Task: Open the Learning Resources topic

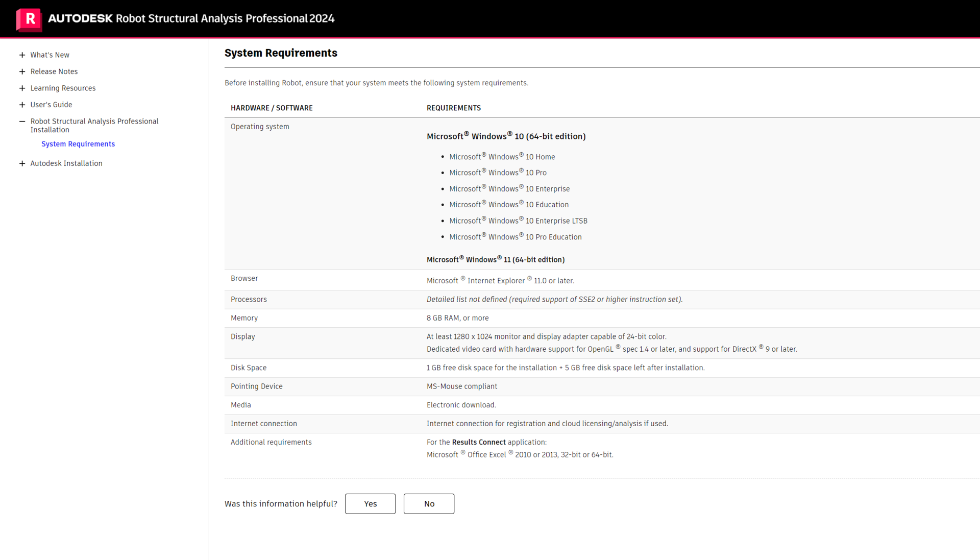Action: pyautogui.click(x=63, y=88)
